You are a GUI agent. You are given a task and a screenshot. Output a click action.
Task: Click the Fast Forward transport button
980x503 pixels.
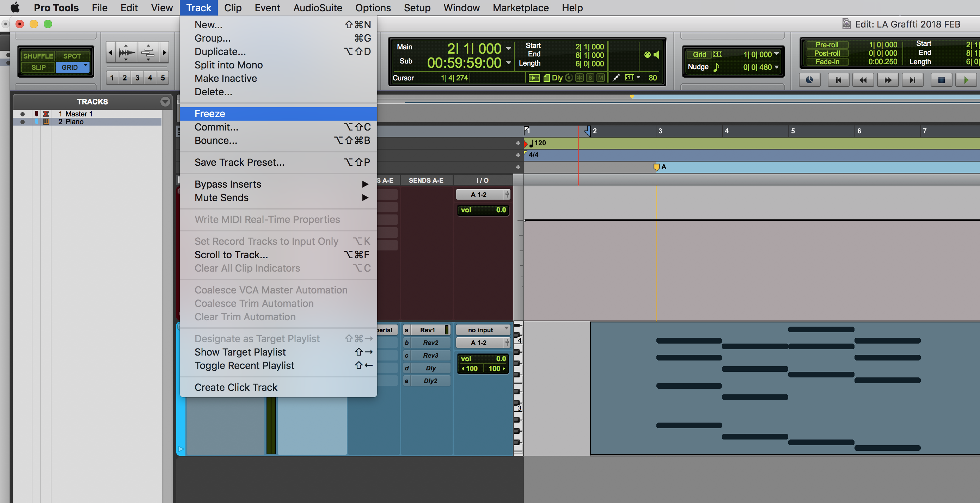click(888, 80)
